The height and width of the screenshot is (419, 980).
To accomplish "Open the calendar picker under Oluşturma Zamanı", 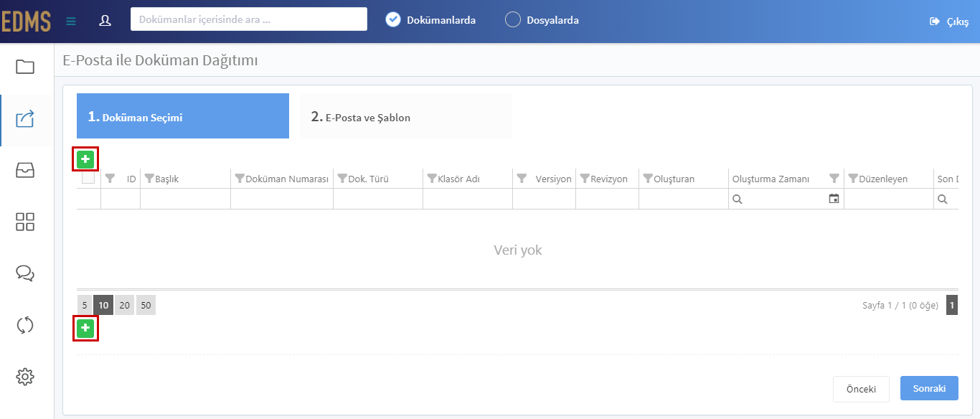I will coord(834,199).
